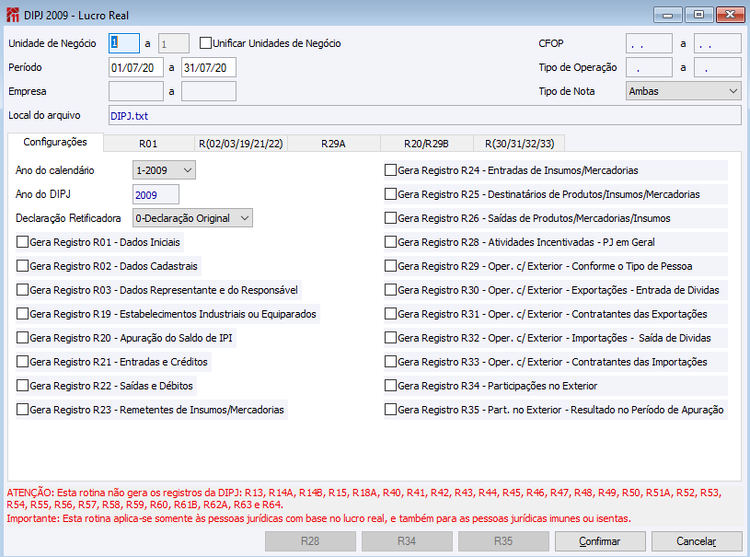Click the Tipo de Operação start field
The height and width of the screenshot is (557, 750).
[x=649, y=67]
